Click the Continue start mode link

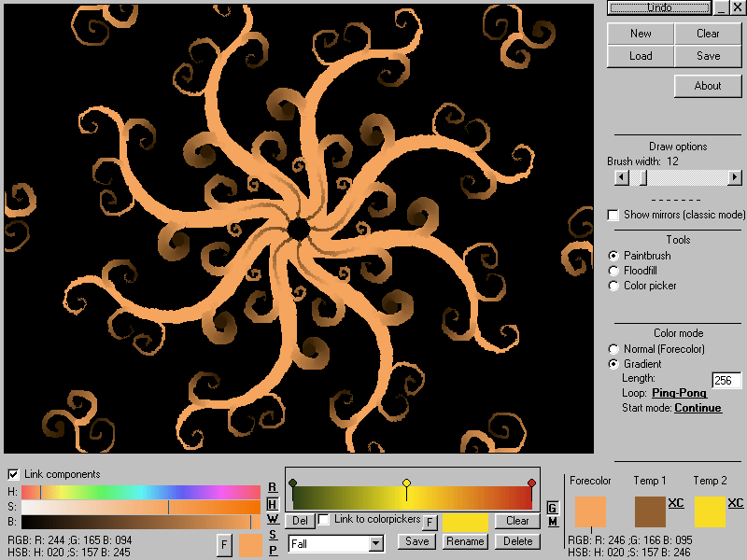(x=698, y=408)
